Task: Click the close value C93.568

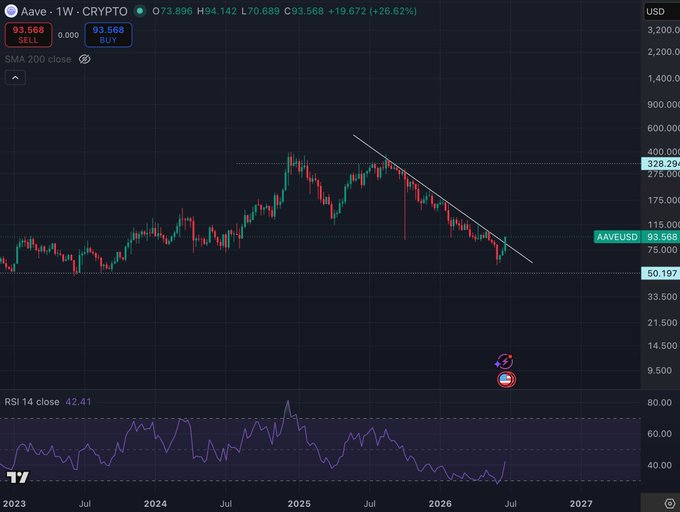Action: 304,11
